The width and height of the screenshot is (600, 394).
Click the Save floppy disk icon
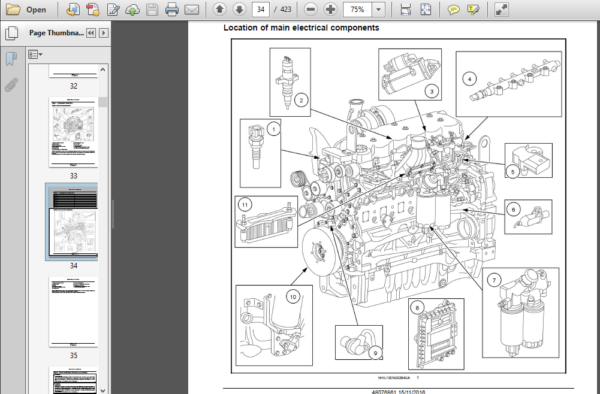coord(152,10)
